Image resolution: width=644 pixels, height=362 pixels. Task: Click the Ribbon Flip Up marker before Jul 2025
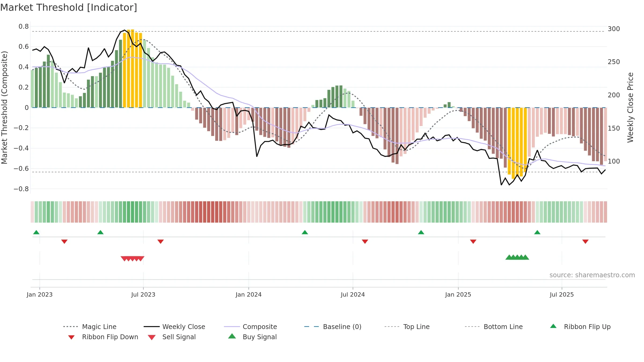[x=537, y=232]
